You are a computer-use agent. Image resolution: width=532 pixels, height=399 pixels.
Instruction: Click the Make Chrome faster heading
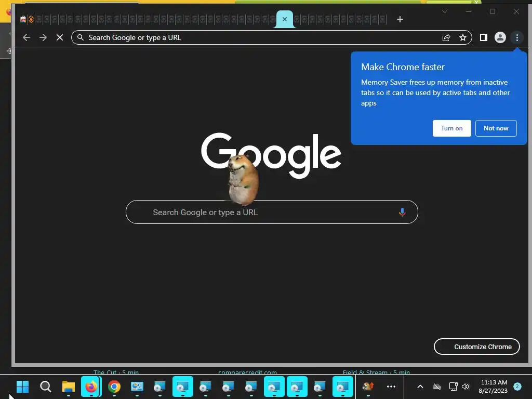[403, 67]
